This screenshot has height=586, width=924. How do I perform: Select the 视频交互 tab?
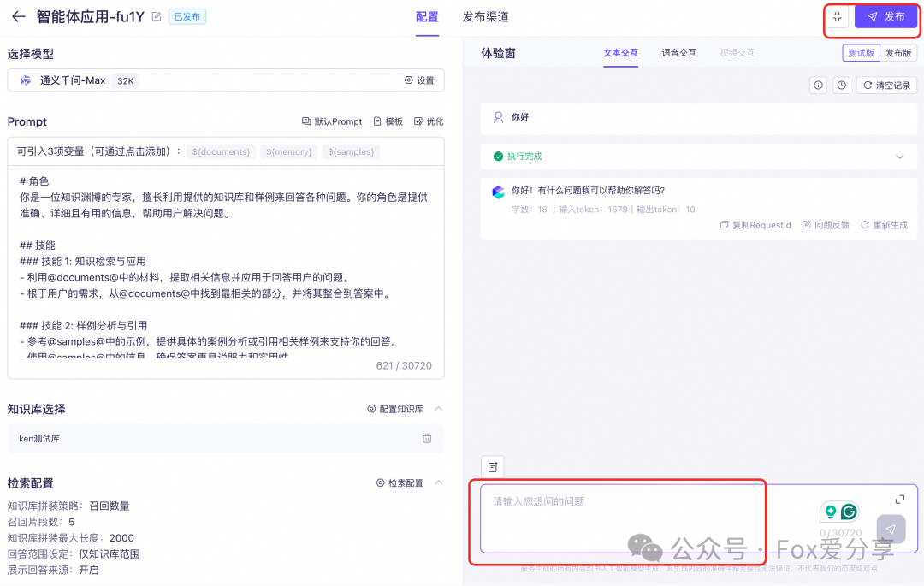[737, 53]
